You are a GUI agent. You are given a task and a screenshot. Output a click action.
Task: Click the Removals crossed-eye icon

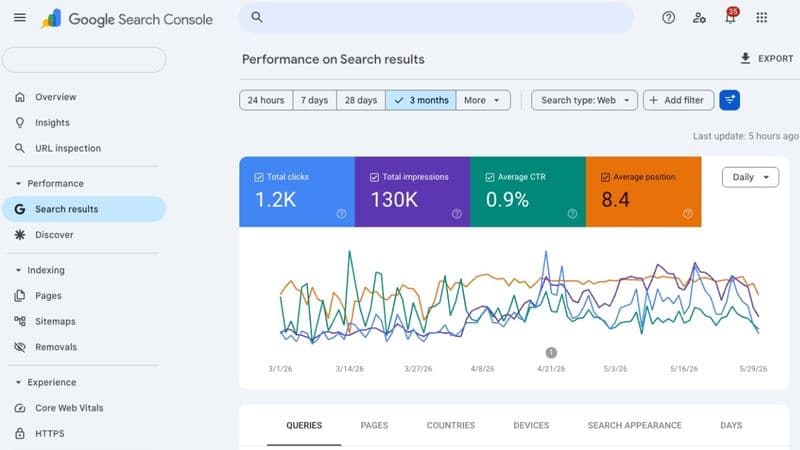[20, 347]
